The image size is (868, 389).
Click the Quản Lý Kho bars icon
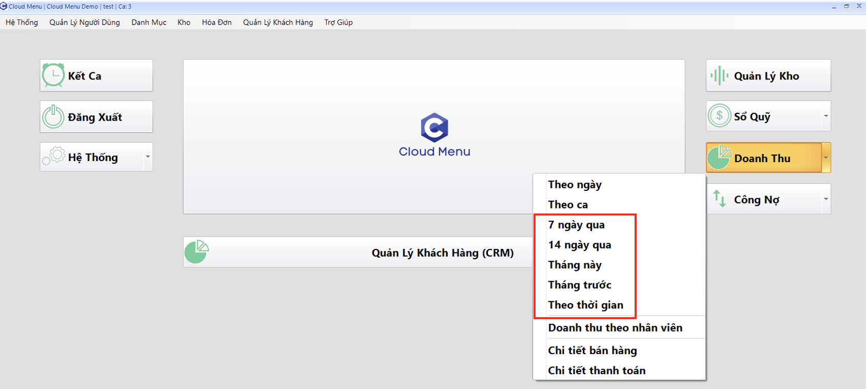click(719, 75)
